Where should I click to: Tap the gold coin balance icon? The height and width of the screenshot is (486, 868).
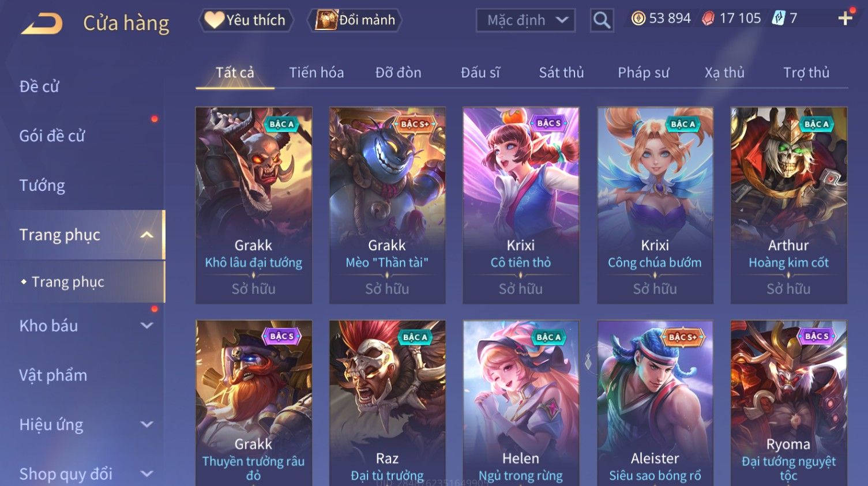pyautogui.click(x=638, y=18)
